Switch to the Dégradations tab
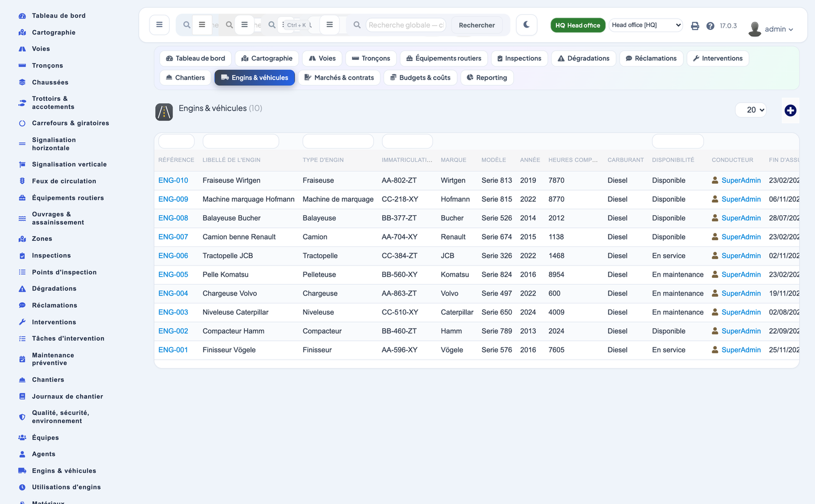Viewport: 815px width, 504px height. [x=583, y=59]
